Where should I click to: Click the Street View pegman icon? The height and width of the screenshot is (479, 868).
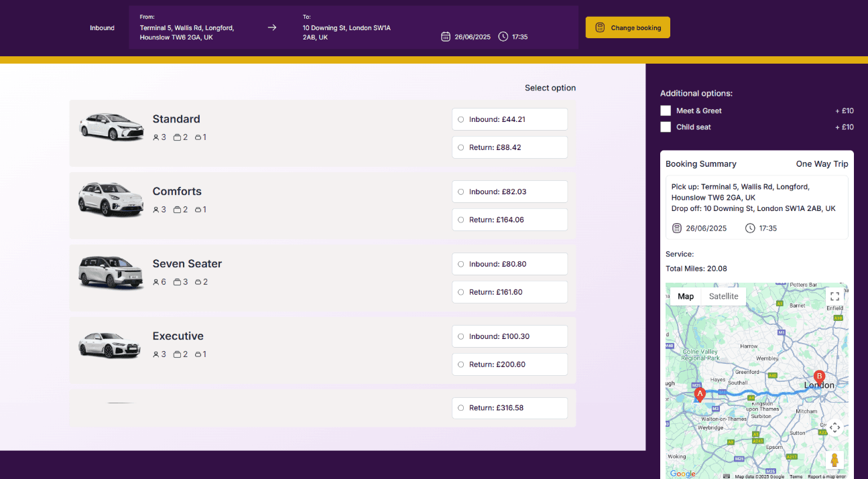[x=834, y=460]
